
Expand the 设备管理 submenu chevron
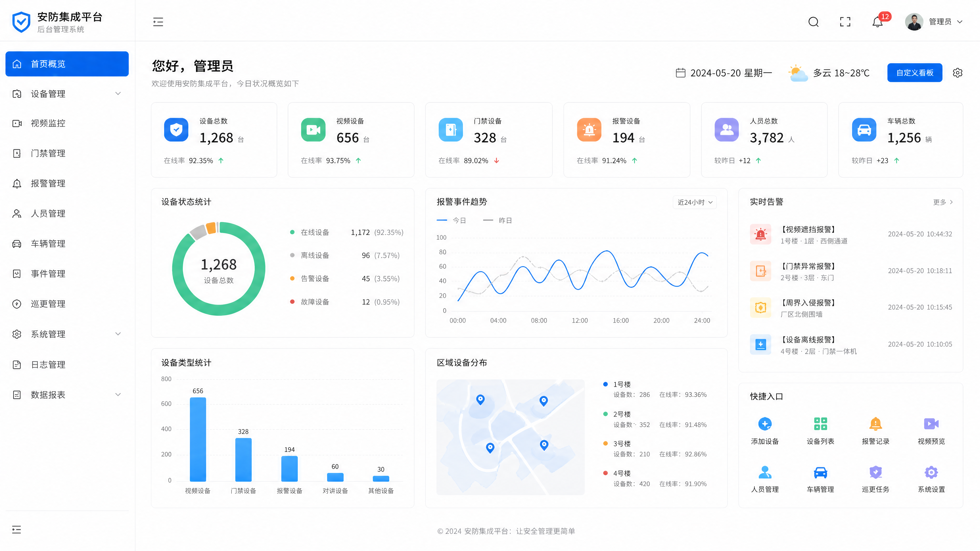pyautogui.click(x=118, y=94)
